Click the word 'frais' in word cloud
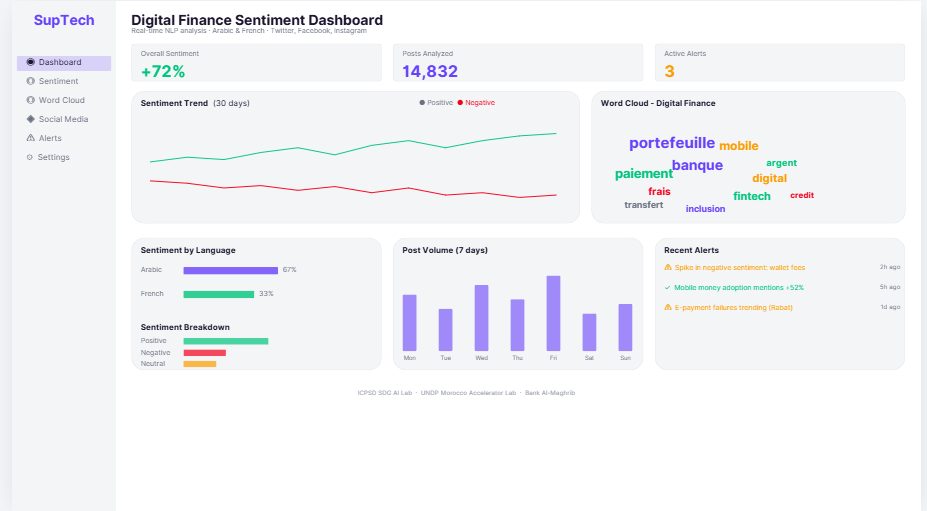The height and width of the screenshot is (511, 927). (x=659, y=192)
